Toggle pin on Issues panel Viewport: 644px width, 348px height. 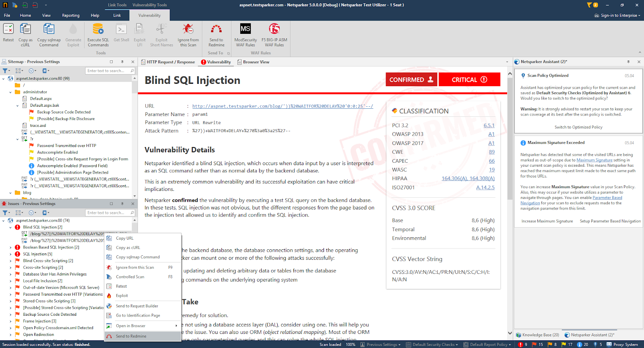(x=122, y=203)
